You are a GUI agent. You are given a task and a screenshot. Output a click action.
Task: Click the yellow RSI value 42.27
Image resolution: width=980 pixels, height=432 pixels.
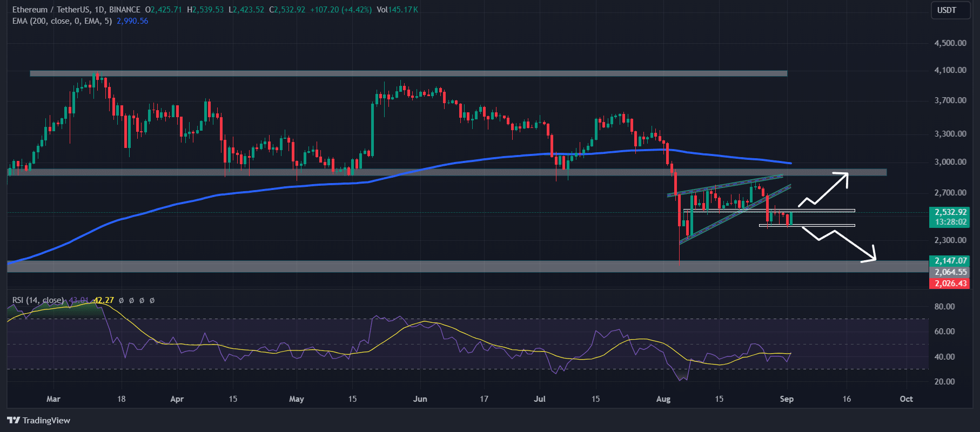click(x=104, y=300)
